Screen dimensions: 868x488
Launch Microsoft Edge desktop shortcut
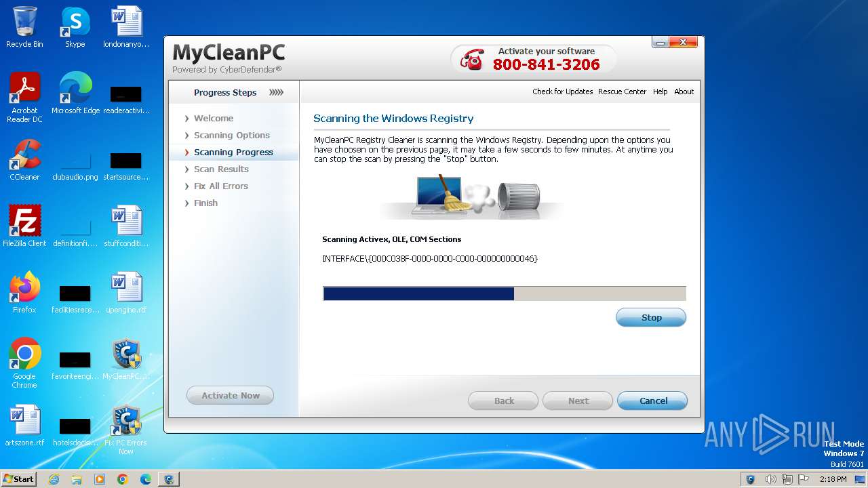tap(75, 94)
